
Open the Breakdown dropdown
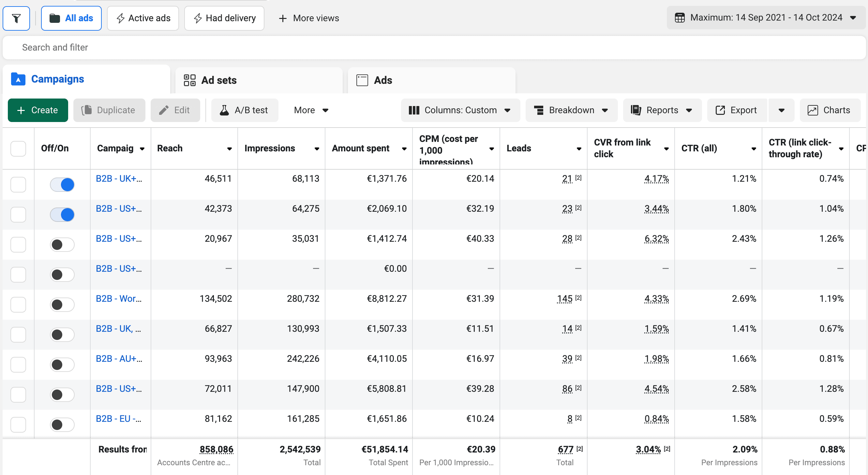(x=572, y=110)
